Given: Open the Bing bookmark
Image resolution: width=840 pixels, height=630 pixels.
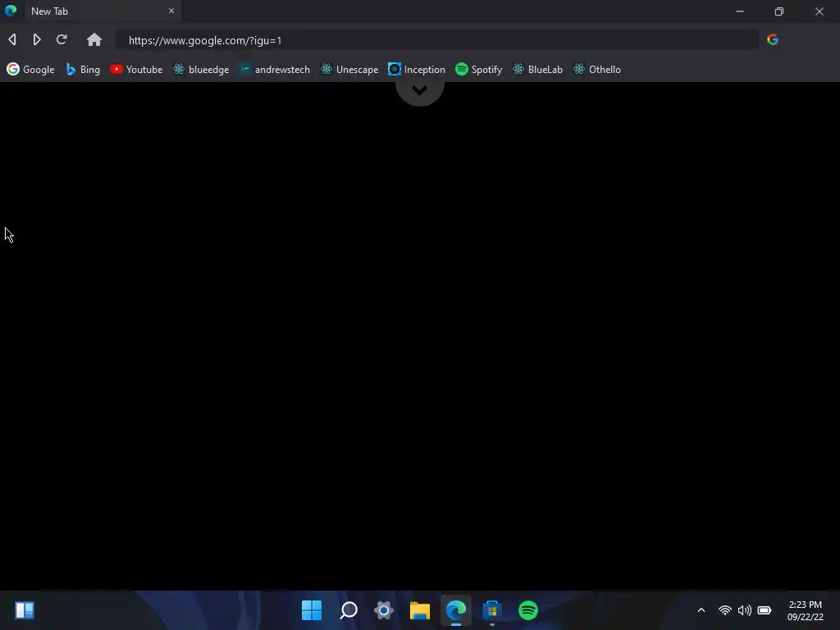Looking at the screenshot, I should pos(83,70).
